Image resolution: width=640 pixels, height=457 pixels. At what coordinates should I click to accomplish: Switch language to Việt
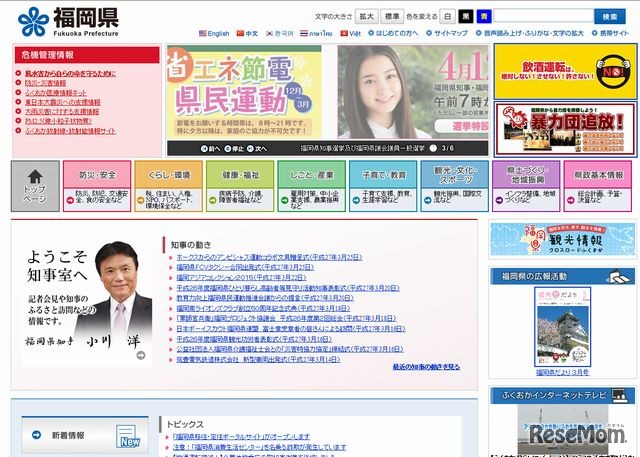pos(351,33)
